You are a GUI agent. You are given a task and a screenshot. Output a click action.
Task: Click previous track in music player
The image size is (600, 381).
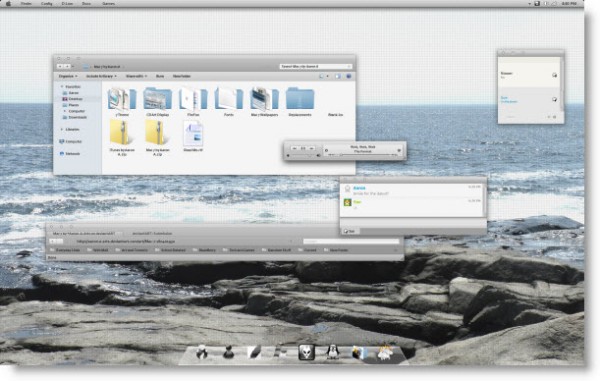click(x=294, y=148)
